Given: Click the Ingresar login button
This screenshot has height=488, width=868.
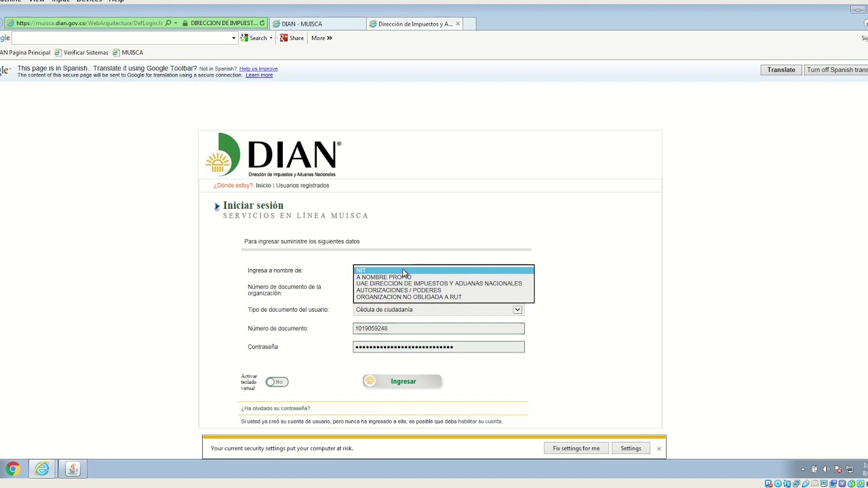Looking at the screenshot, I should pyautogui.click(x=402, y=382).
